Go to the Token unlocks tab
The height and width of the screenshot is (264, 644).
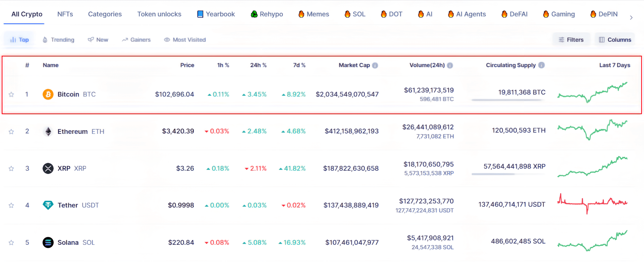(x=159, y=14)
